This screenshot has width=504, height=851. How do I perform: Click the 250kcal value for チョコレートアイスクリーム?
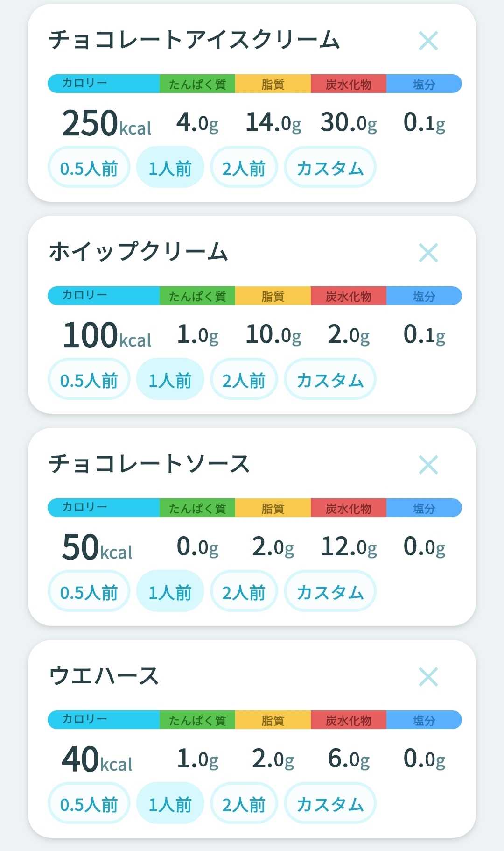106,123
